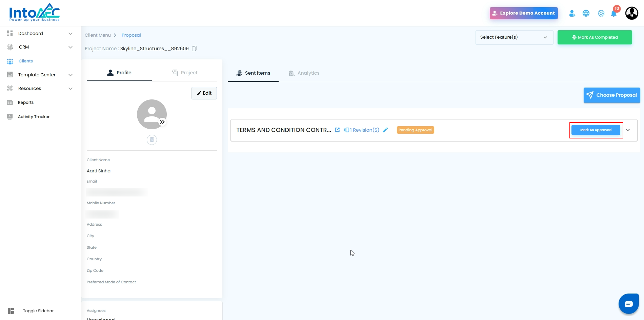Open Activity Tracker in the sidebar
Screen dimensions: 644x320
pos(34,117)
